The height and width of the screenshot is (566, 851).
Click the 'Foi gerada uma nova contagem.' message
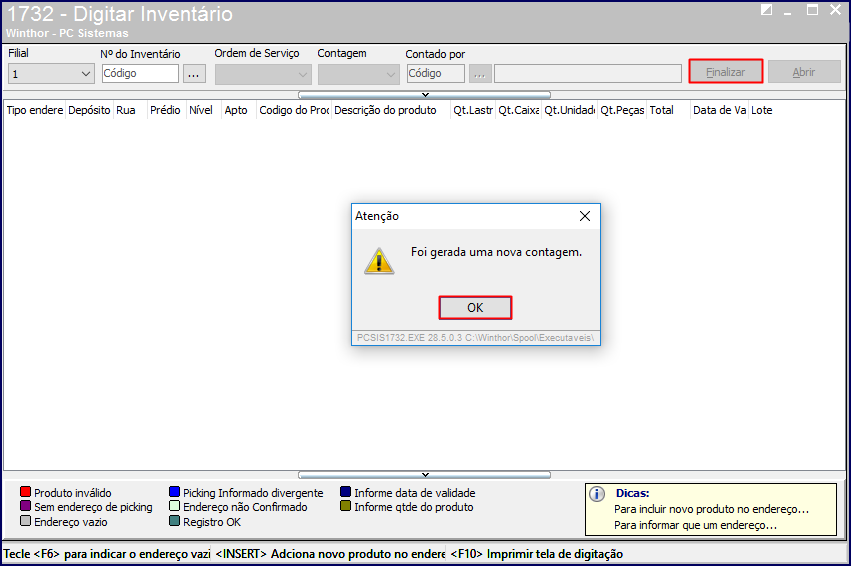(x=496, y=252)
